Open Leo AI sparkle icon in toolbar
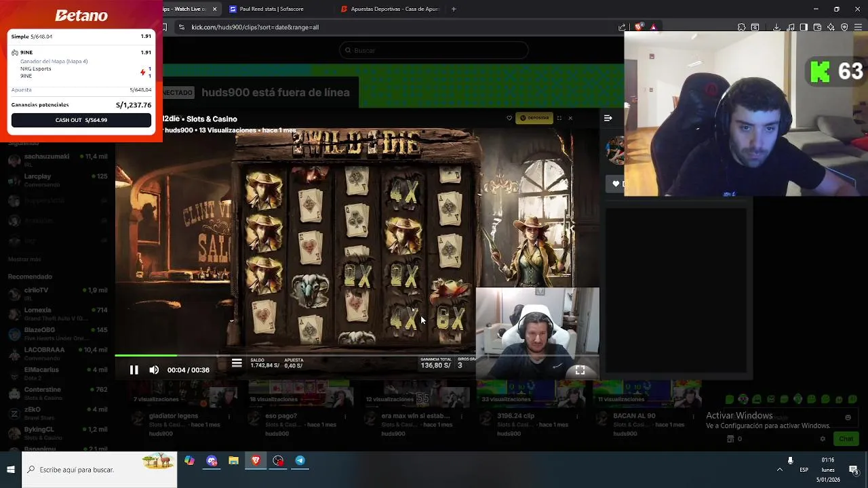This screenshot has width=868, height=488. click(x=831, y=27)
